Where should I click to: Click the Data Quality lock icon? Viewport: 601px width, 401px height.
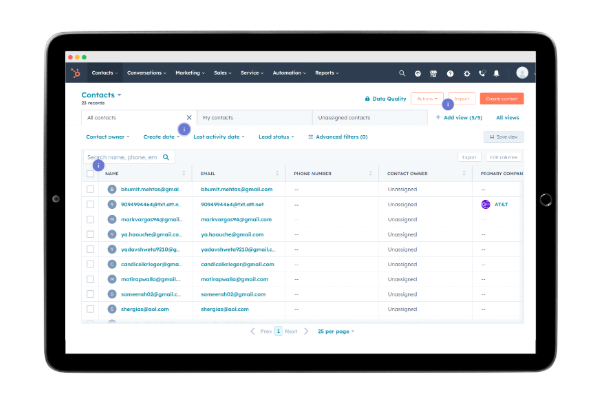pyautogui.click(x=367, y=99)
